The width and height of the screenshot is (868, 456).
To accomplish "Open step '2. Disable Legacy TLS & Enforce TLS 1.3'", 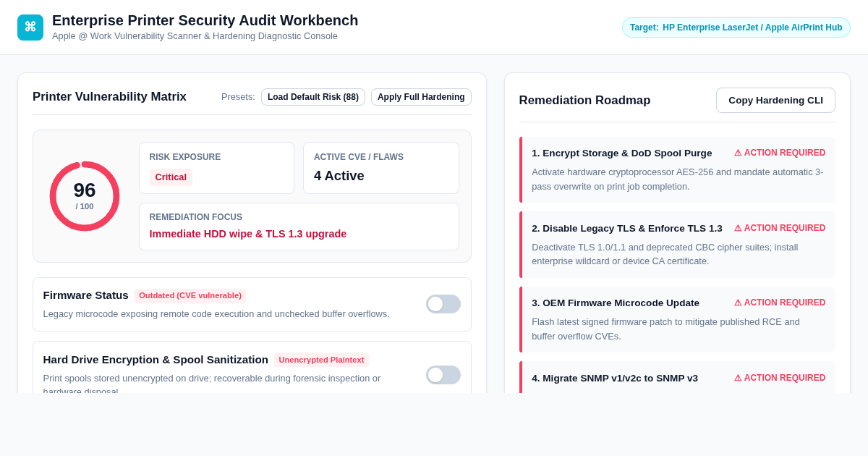I will (677, 245).
